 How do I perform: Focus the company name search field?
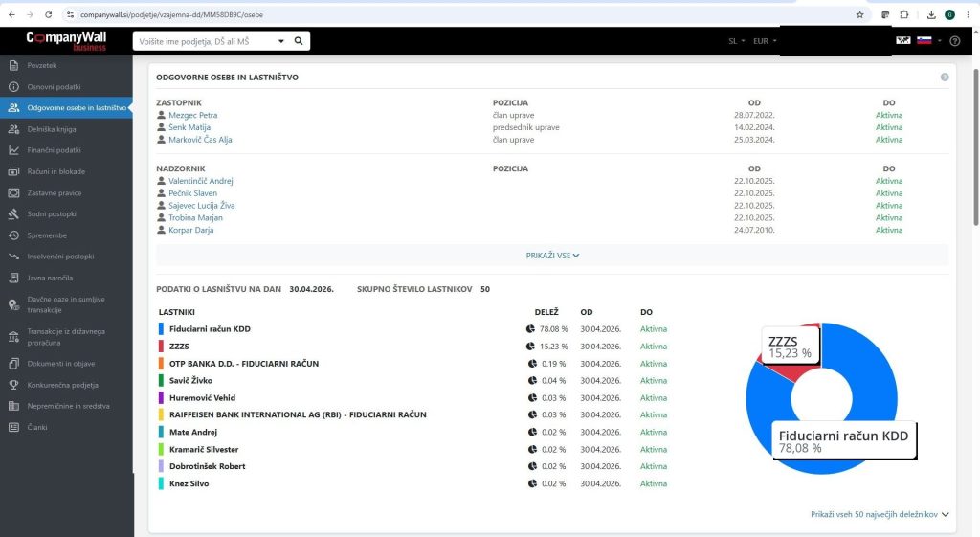point(205,41)
